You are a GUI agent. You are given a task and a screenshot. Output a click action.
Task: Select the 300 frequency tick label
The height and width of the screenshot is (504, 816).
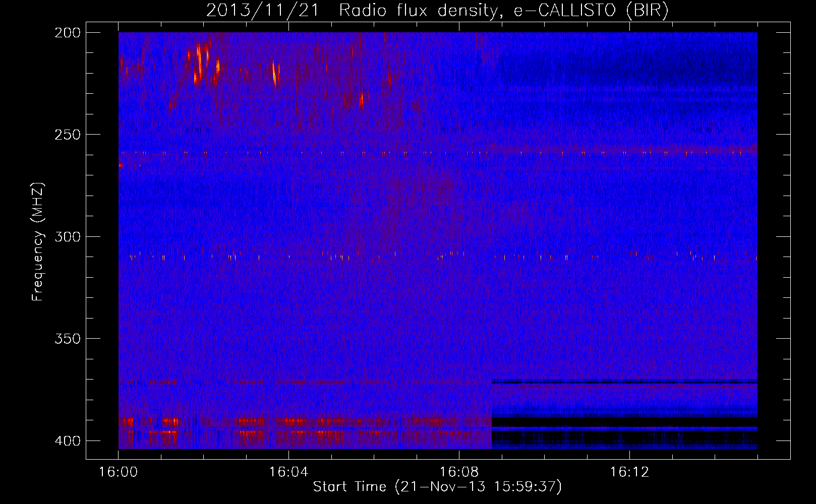point(68,237)
